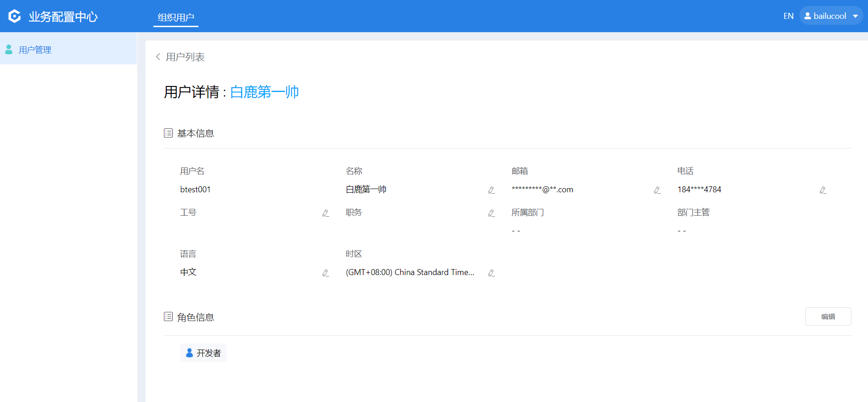Image resolution: width=868 pixels, height=402 pixels.
Task: Edit the 语言 field via pencil icon
Action: [x=326, y=273]
